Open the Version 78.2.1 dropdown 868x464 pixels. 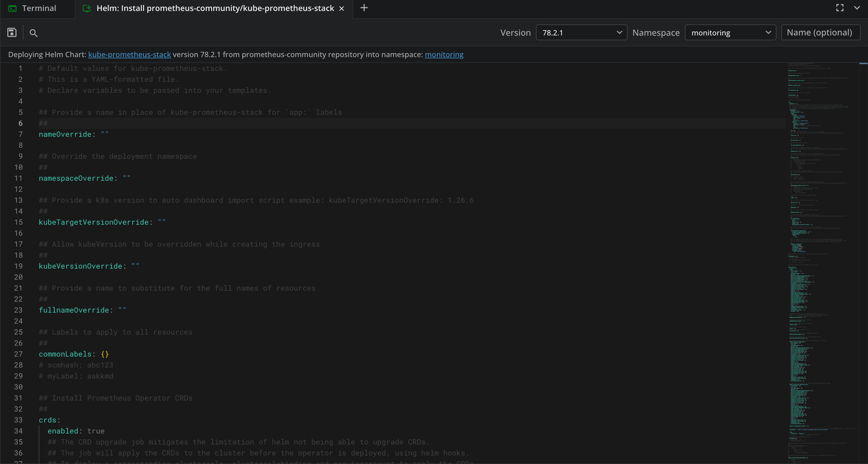(x=581, y=32)
